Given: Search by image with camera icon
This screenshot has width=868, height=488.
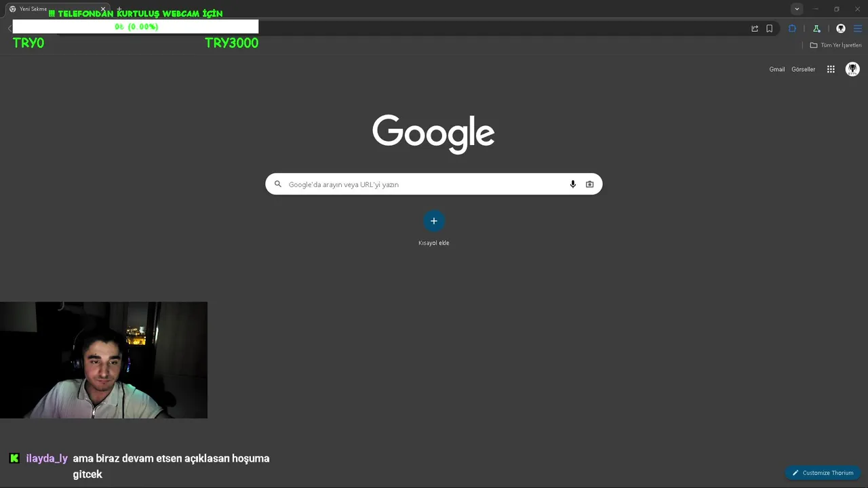Looking at the screenshot, I should tap(589, 184).
